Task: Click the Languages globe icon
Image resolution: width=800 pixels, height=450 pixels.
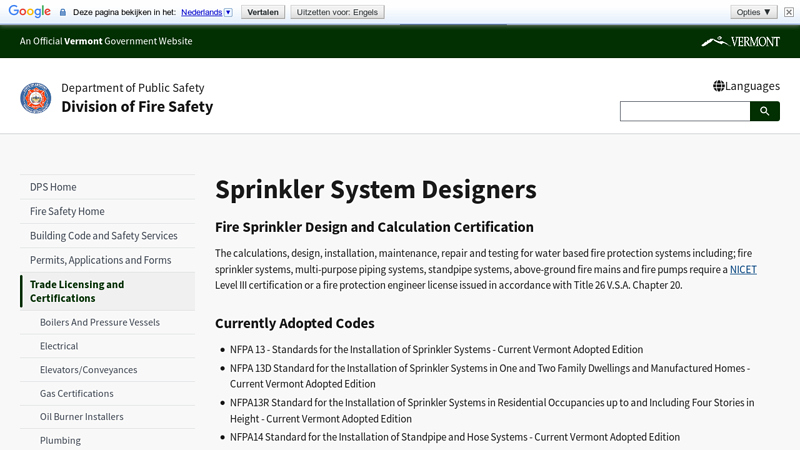Action: click(718, 86)
